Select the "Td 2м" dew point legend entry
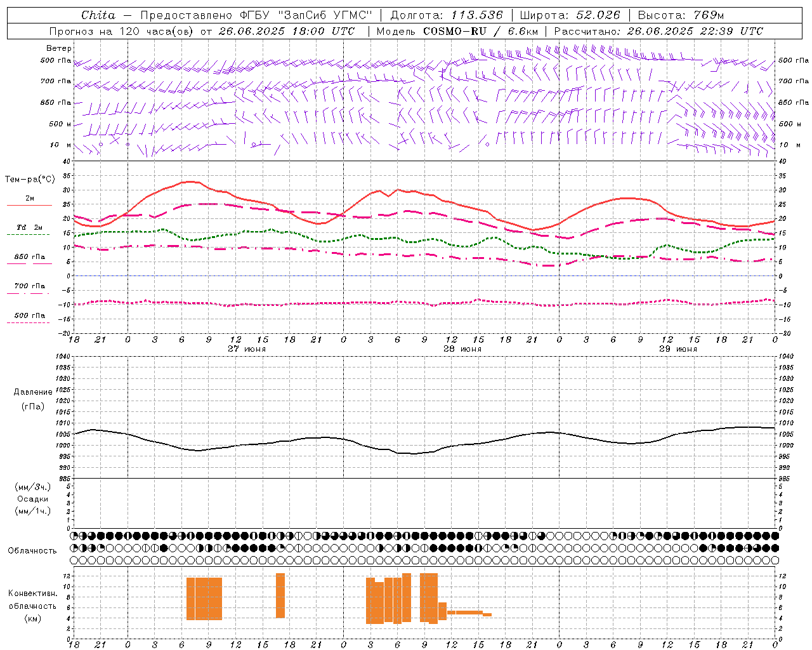This screenshot has width=812, height=650. [29, 227]
